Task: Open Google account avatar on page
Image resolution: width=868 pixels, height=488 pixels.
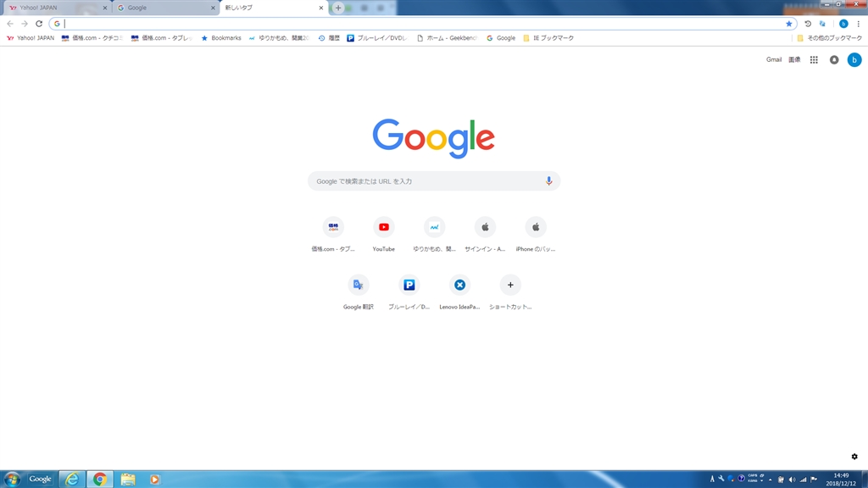Action: tap(854, 60)
